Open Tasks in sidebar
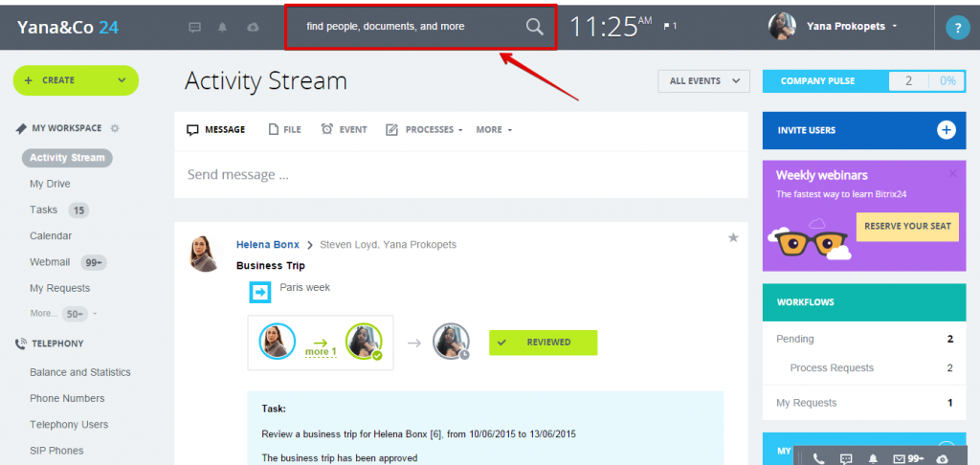The image size is (980, 465). click(x=43, y=210)
